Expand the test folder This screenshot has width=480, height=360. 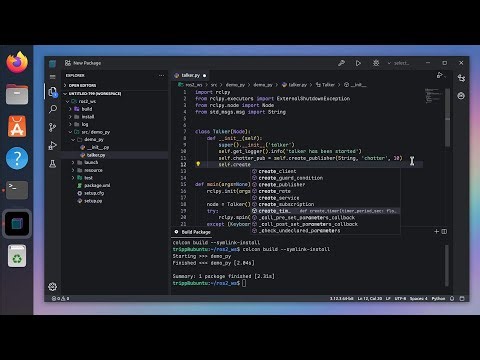[x=88, y=178]
